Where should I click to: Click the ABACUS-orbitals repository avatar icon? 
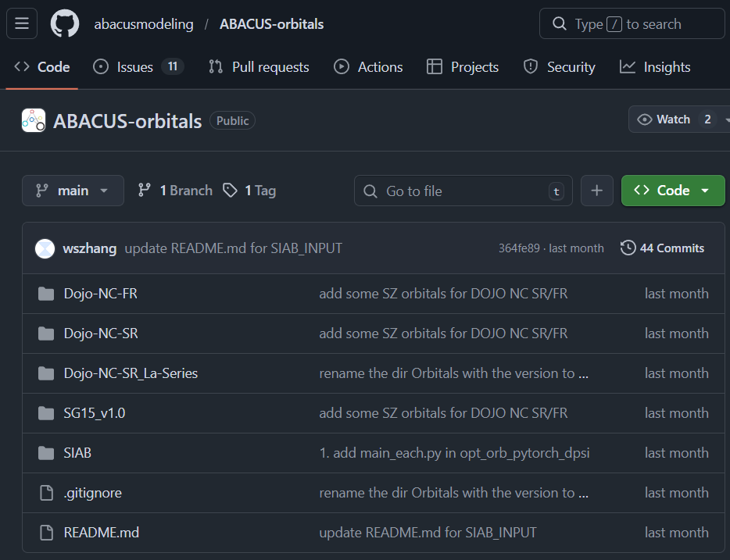tap(33, 120)
